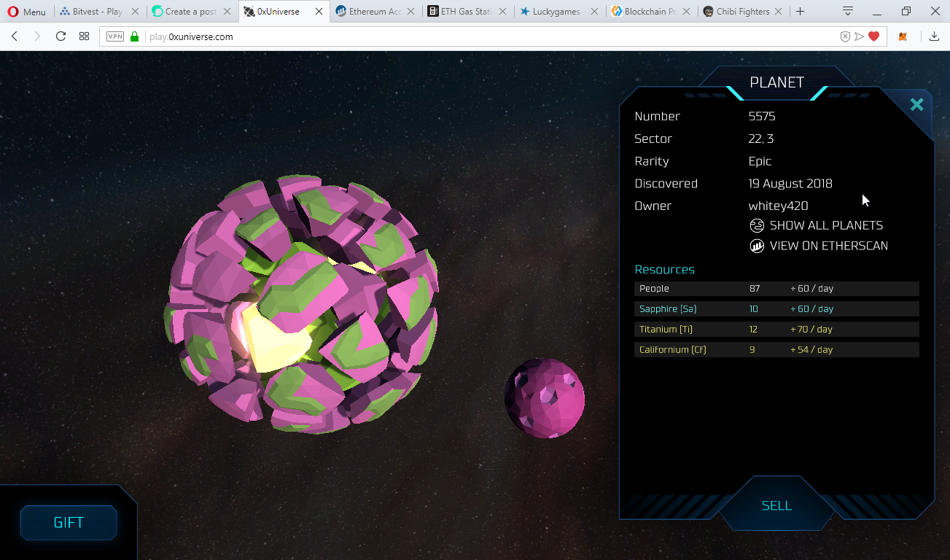Screen dimensions: 950x560
Task: Click the owner name whitey420
Action: (x=778, y=206)
